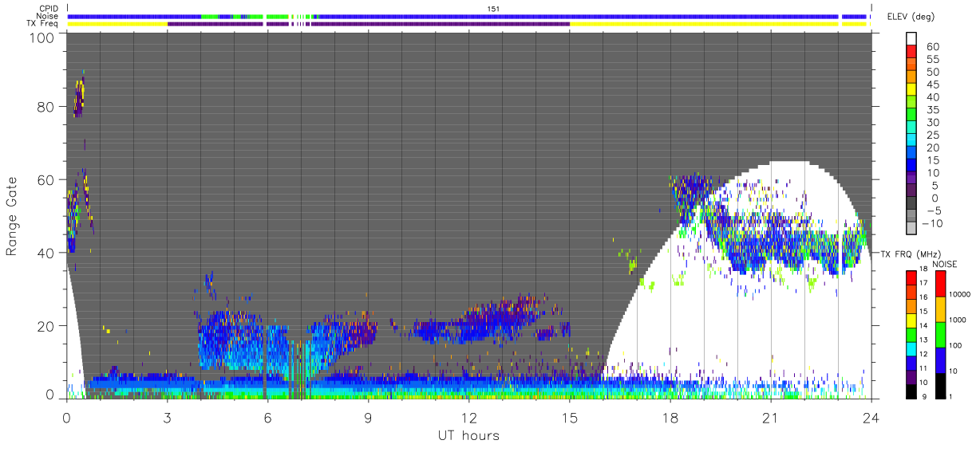Click the 21 tick label on time axis

pyautogui.click(x=770, y=417)
